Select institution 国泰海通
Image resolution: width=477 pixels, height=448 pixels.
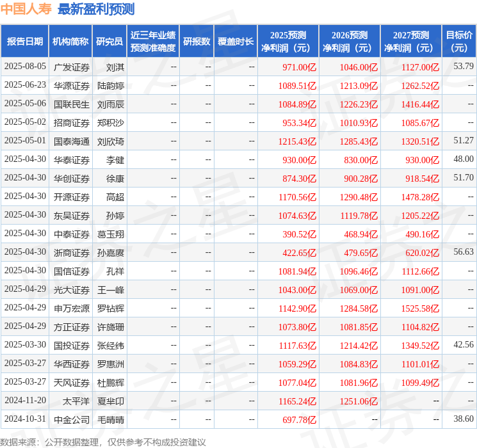tap(72, 141)
